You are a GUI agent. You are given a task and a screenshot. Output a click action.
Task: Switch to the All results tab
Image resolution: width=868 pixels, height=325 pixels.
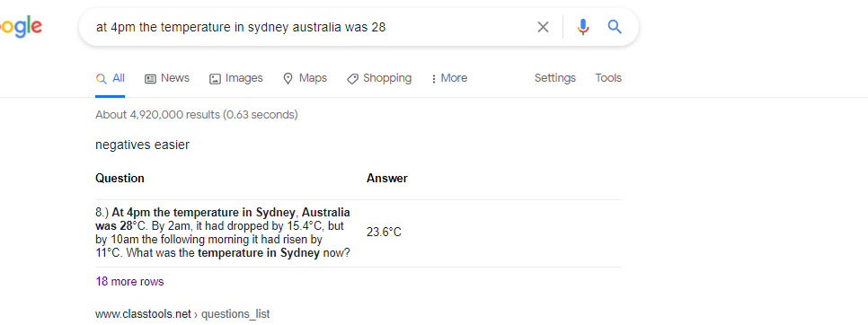111,78
